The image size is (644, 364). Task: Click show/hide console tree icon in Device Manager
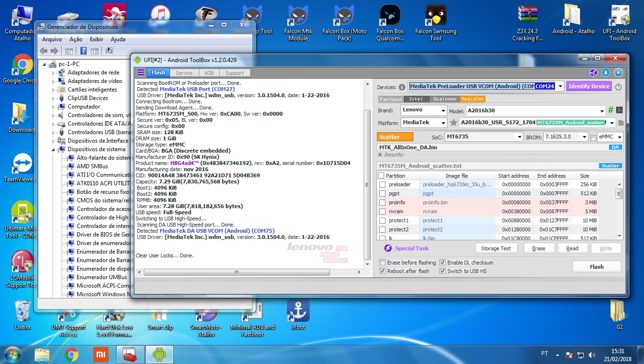(x=69, y=51)
